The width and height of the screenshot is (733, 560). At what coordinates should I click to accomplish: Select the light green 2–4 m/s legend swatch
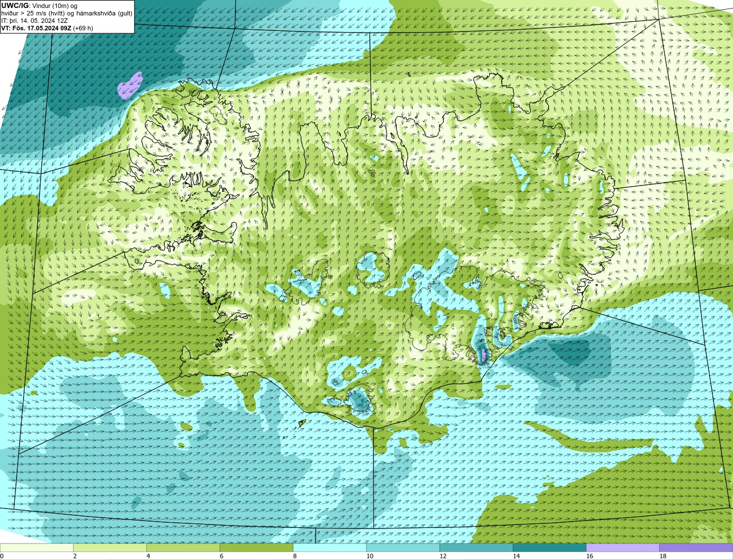point(110,547)
